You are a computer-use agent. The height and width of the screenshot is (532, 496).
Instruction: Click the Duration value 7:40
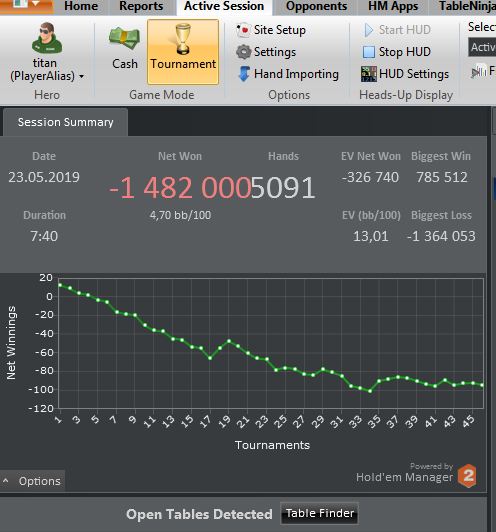(44, 236)
